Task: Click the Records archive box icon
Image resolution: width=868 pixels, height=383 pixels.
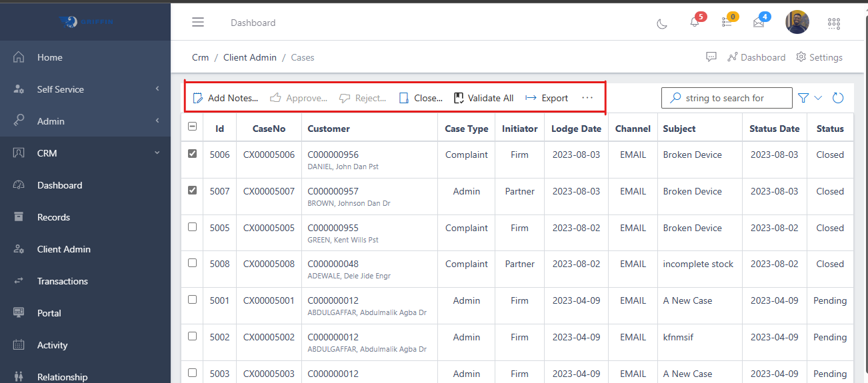Action: (19, 217)
